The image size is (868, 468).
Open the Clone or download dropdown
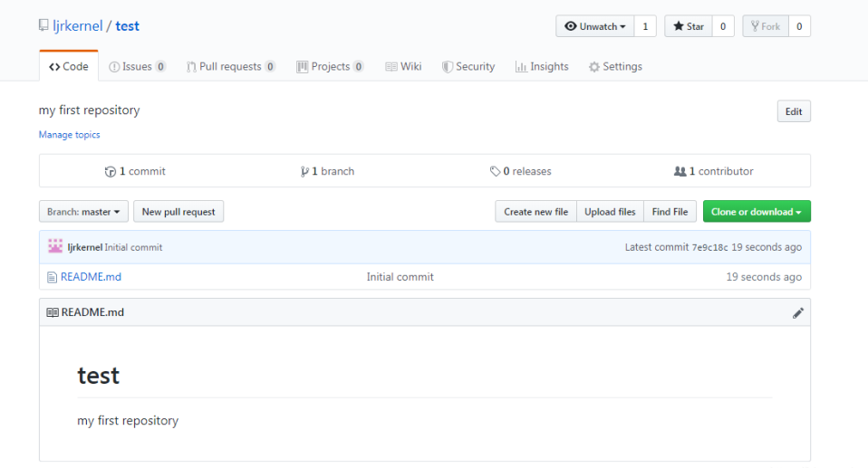point(757,211)
